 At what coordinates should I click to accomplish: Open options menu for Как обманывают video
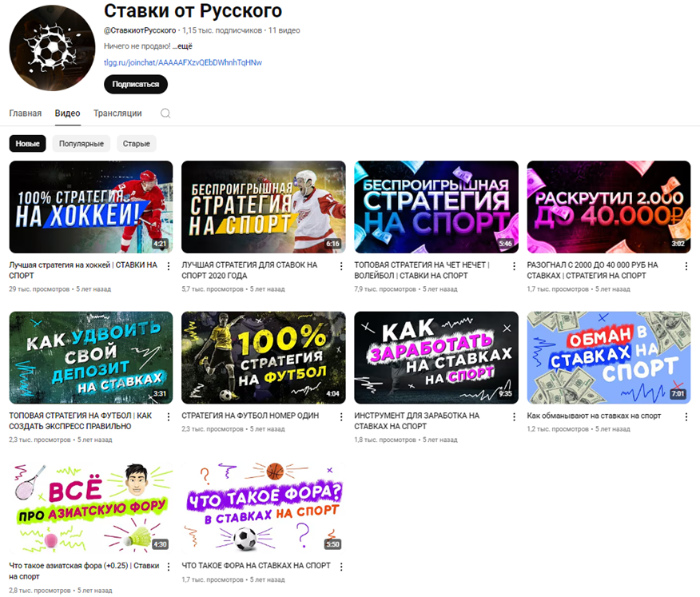coord(686,416)
